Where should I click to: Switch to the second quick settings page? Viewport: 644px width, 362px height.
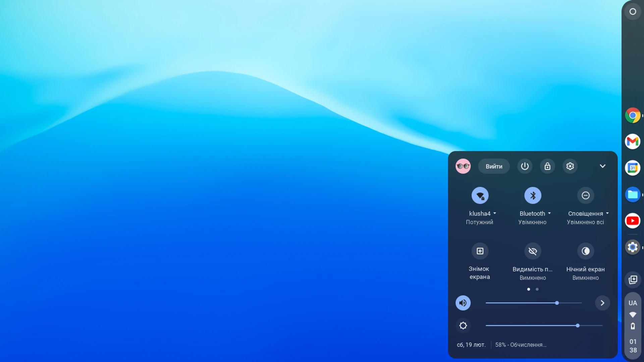click(x=537, y=289)
